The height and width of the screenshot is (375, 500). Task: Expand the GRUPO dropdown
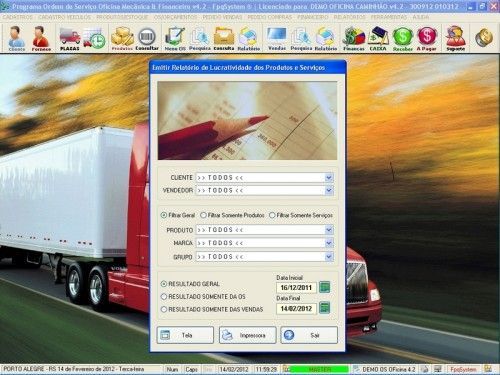tap(329, 257)
